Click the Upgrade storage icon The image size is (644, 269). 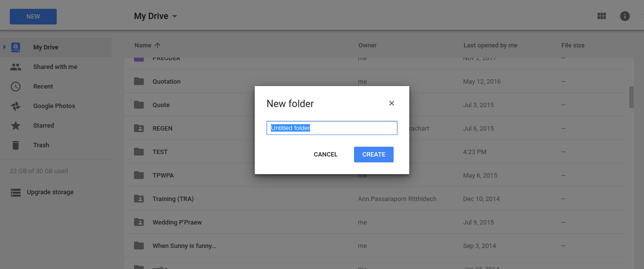coord(16,192)
